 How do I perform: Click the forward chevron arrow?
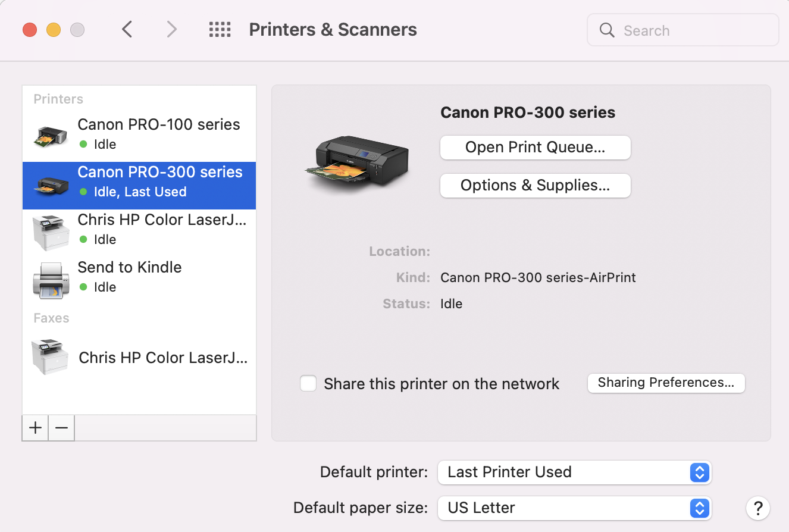coord(171,30)
